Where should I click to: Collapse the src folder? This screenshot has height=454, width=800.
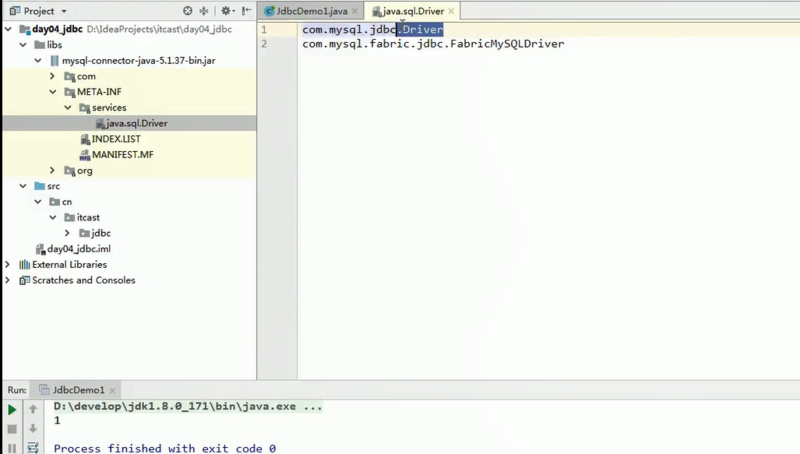coord(23,186)
